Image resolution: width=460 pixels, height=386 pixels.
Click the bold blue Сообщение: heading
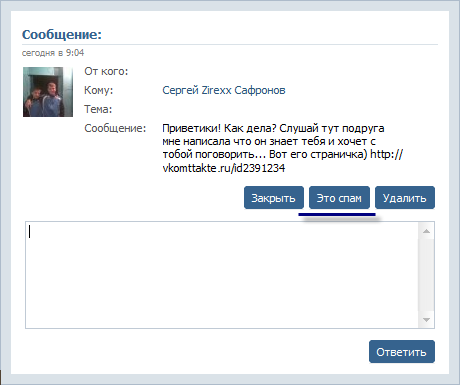pyautogui.click(x=62, y=34)
